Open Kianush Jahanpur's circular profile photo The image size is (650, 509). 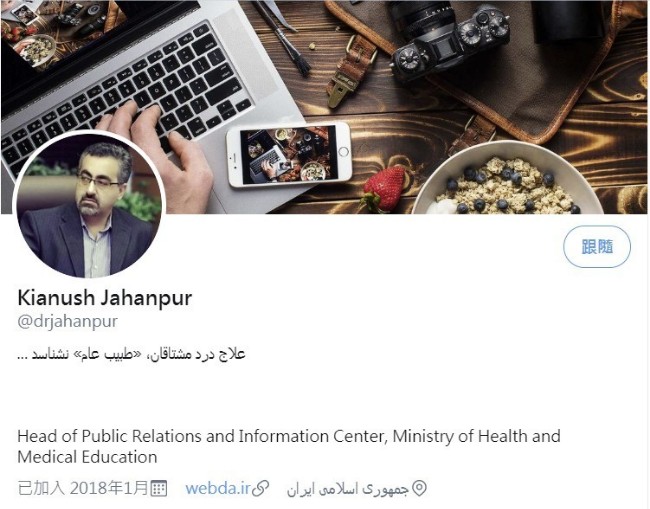click(89, 205)
